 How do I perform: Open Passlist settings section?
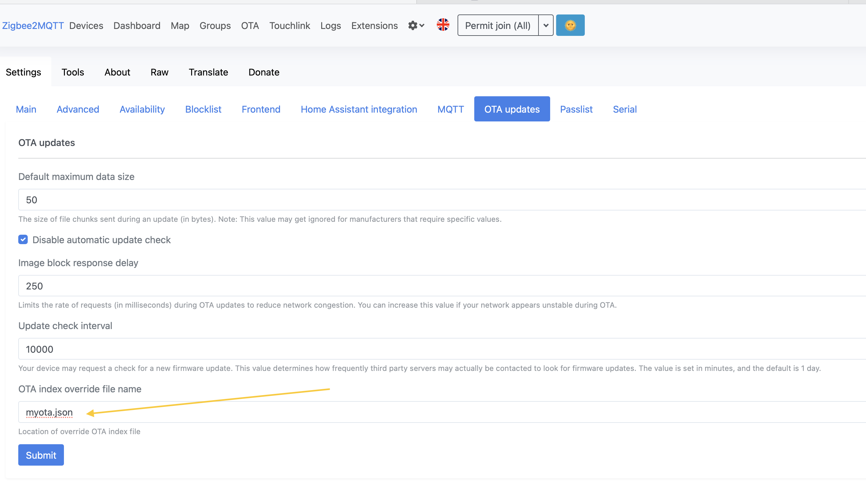[576, 109]
